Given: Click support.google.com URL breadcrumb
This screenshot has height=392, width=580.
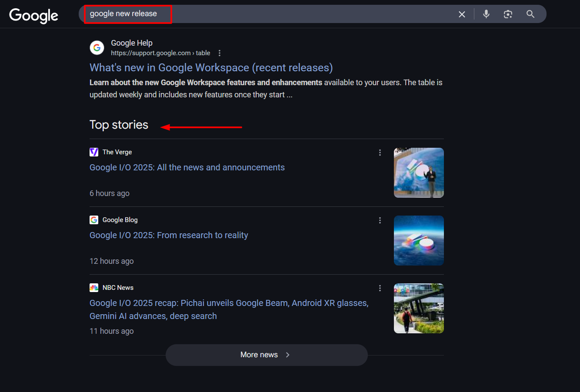Looking at the screenshot, I should [160, 53].
